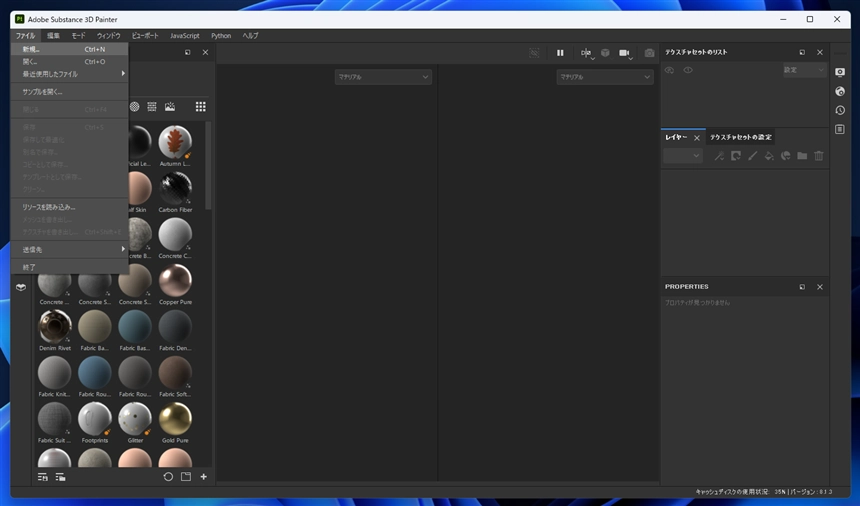This screenshot has width=860, height=506.
Task: Open the 編集 menu
Action: pyautogui.click(x=53, y=36)
